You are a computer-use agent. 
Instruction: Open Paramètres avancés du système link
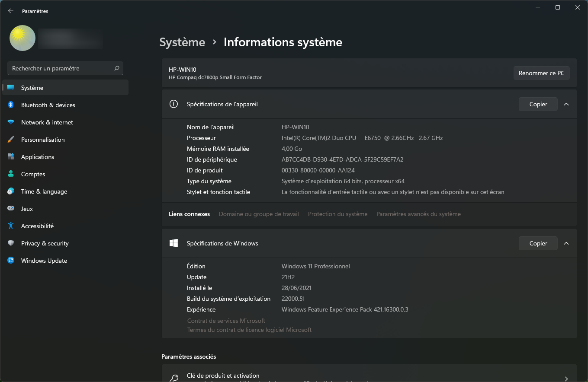pos(418,214)
